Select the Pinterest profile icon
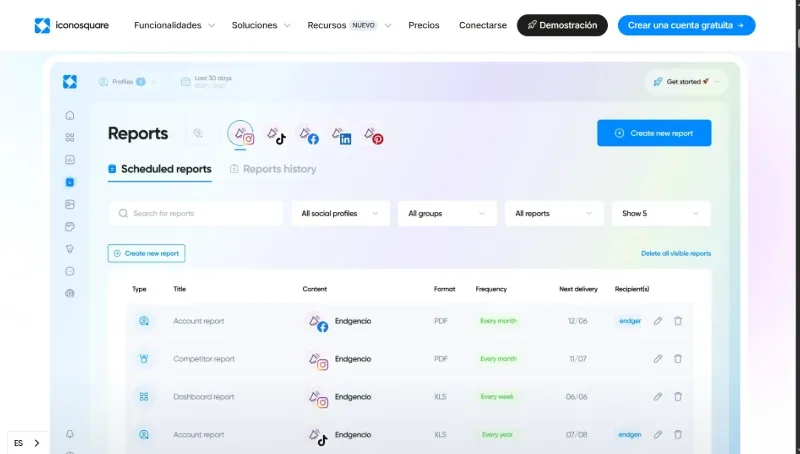800x454 pixels. coord(372,134)
